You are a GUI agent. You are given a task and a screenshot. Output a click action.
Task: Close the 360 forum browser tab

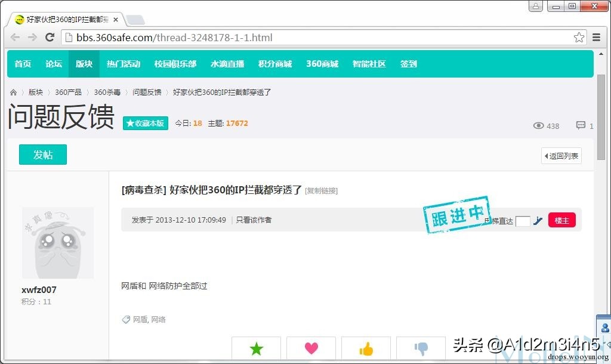click(x=116, y=20)
